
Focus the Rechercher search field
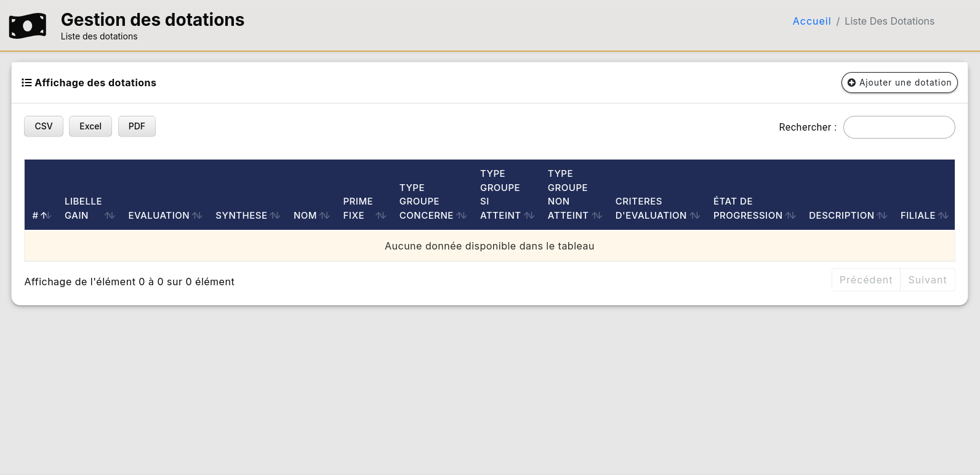pyautogui.click(x=899, y=128)
